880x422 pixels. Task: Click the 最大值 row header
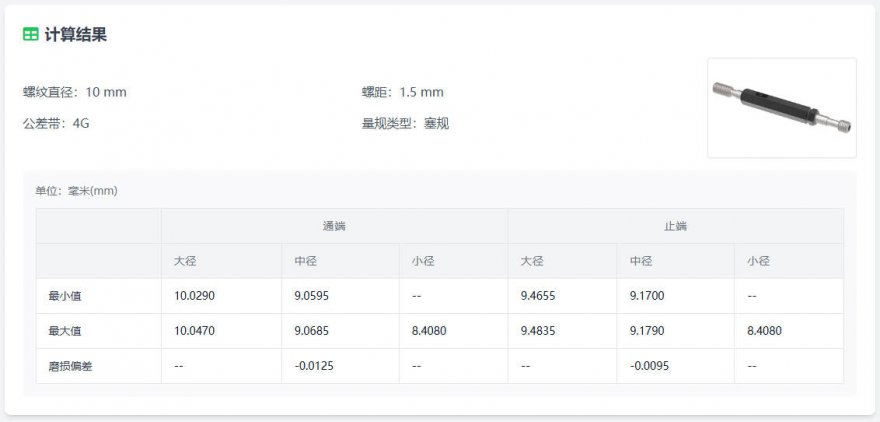pos(64,331)
